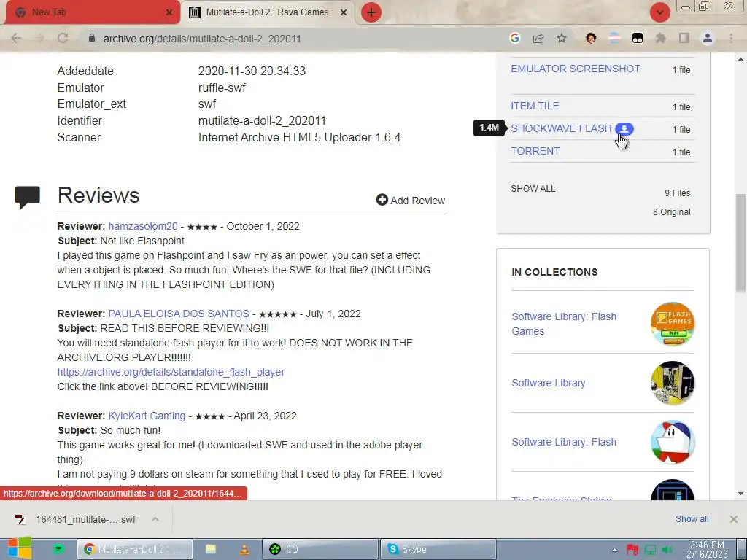
Task: Show hidden system tray icons
Action: tap(614, 550)
